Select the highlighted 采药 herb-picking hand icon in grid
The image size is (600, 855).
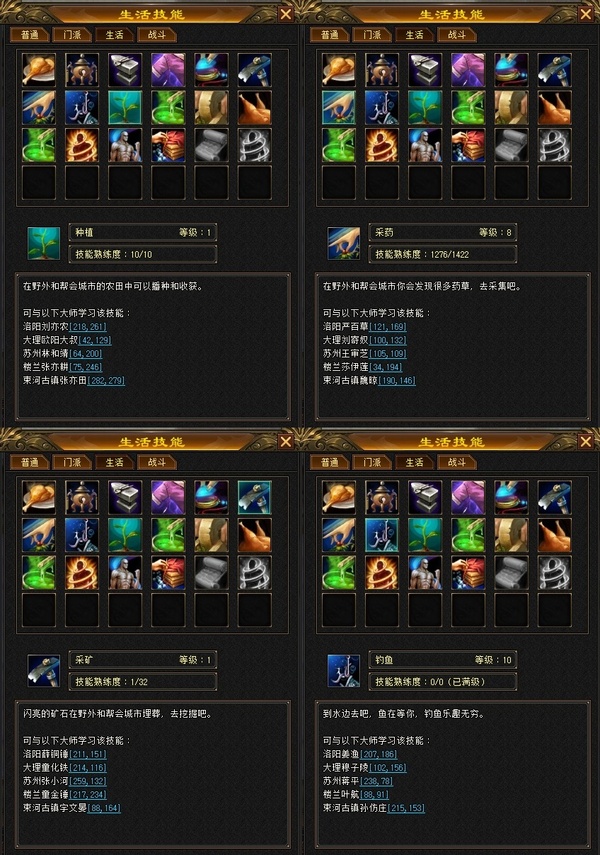pos(339,107)
